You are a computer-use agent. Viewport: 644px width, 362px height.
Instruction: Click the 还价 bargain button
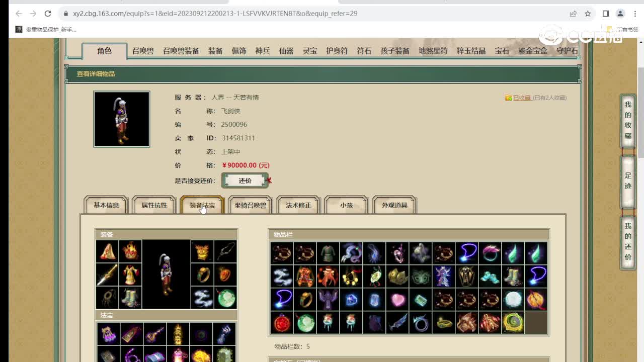tap(245, 180)
